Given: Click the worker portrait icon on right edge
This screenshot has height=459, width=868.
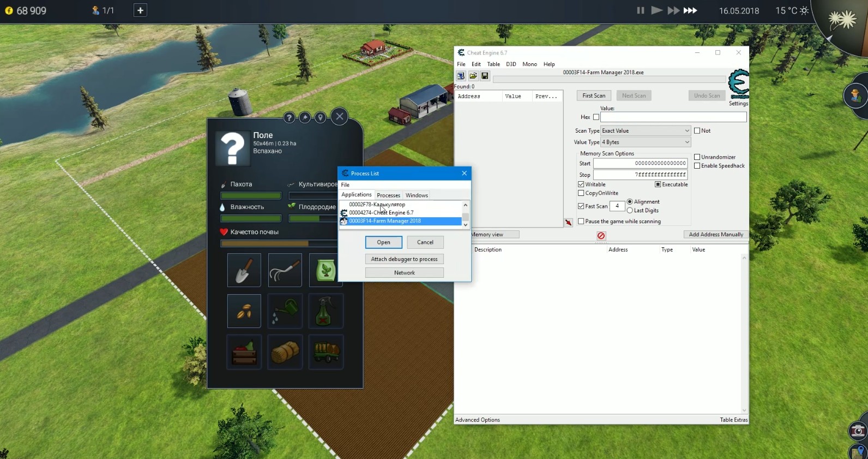Looking at the screenshot, I should pos(855,96).
